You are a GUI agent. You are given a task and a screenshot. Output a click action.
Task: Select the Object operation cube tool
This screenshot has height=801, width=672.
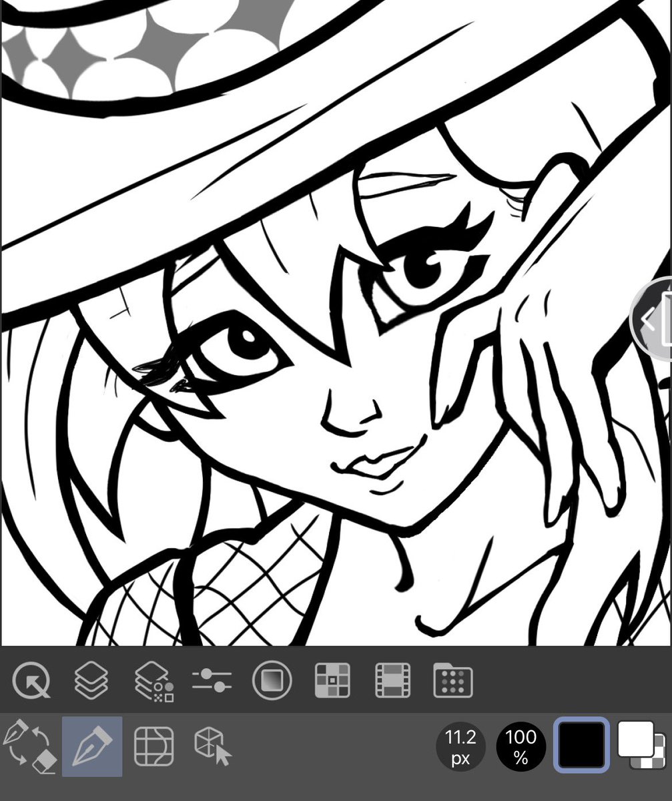pos(213,746)
